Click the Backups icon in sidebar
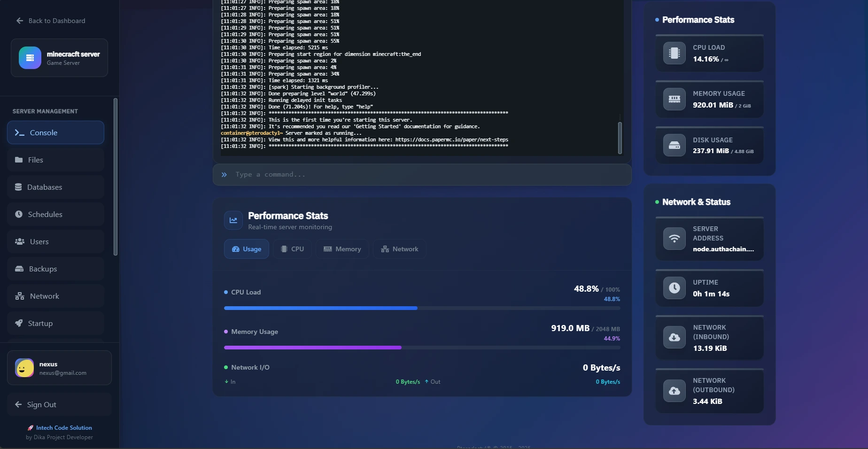 [x=19, y=269]
